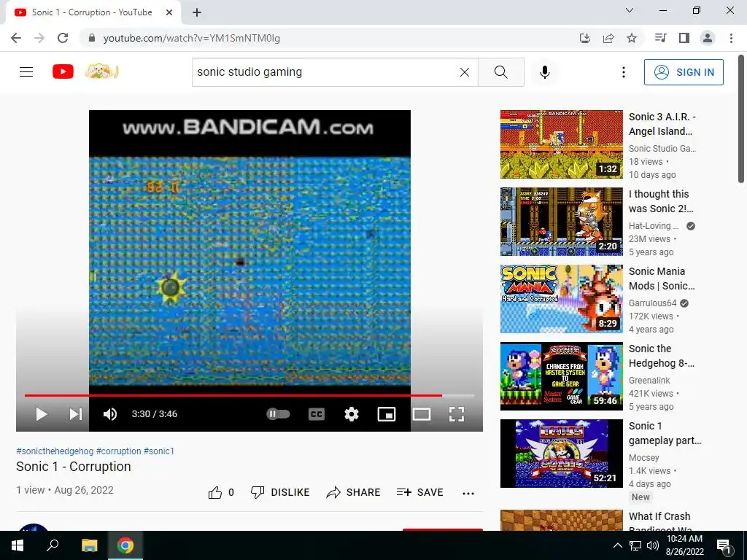747x560 pixels.
Task: Select the Sonic 1 - Corruption tab
Action: tap(93, 13)
